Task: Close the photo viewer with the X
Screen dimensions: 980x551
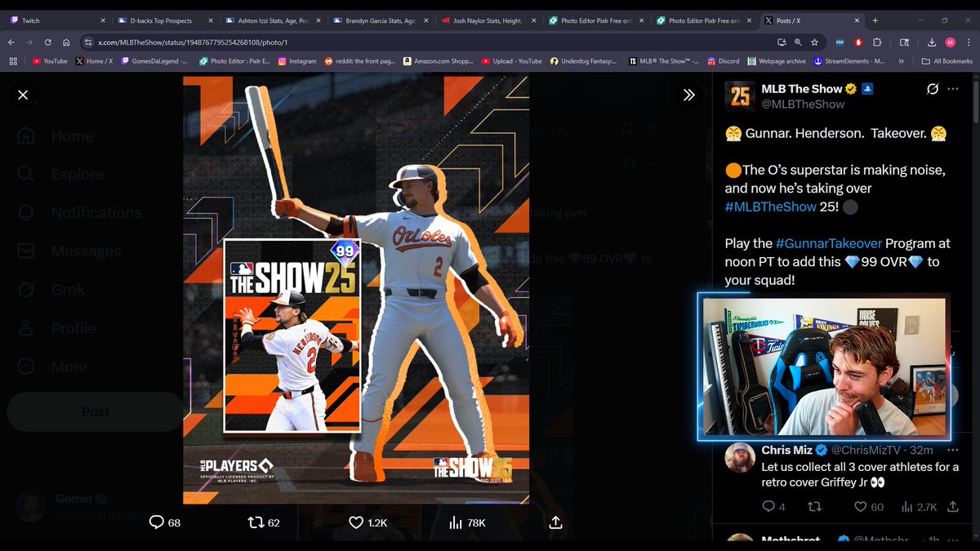Action: (x=23, y=95)
